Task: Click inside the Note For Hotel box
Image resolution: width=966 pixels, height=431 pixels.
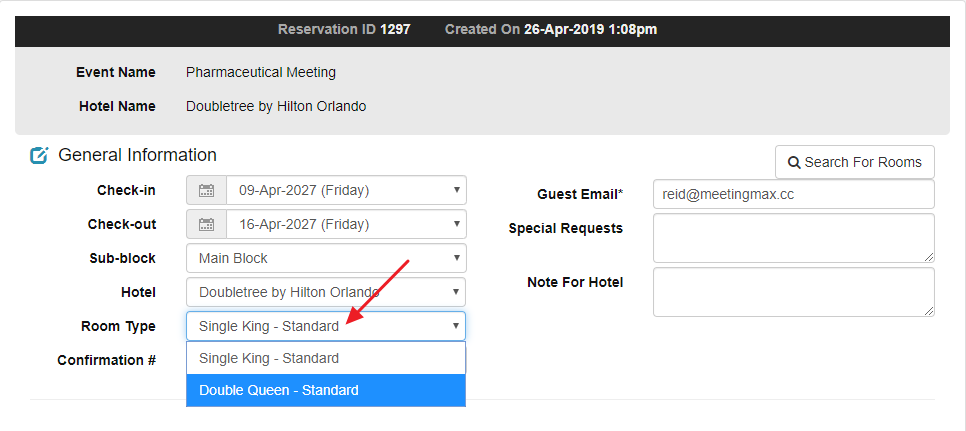Action: (793, 292)
